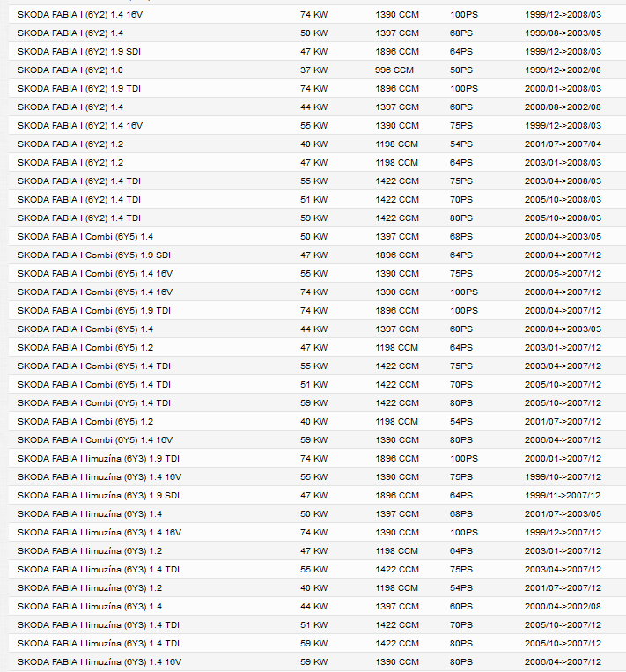Viewport: 626px width, 672px height.
Task: Select the date range '2000/01->2007/12'
Action: tap(563, 459)
